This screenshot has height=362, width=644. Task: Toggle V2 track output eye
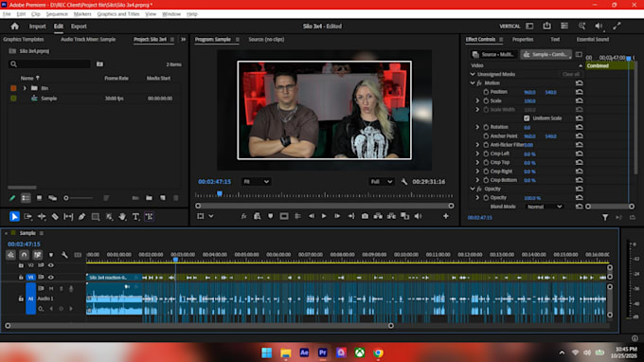click(51, 265)
